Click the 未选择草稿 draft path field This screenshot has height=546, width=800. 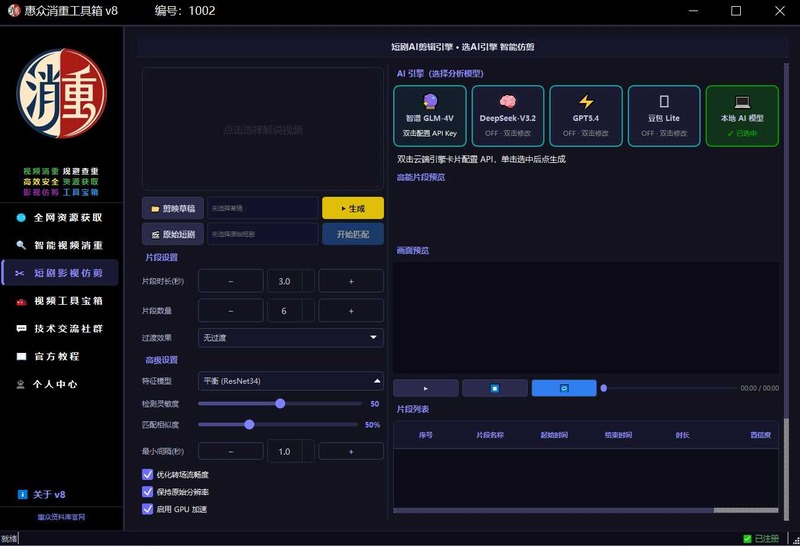263,208
